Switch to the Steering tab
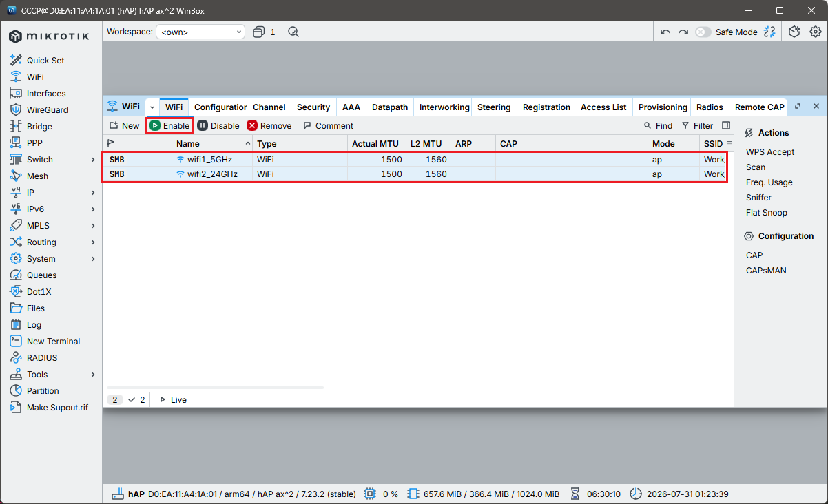 point(494,107)
